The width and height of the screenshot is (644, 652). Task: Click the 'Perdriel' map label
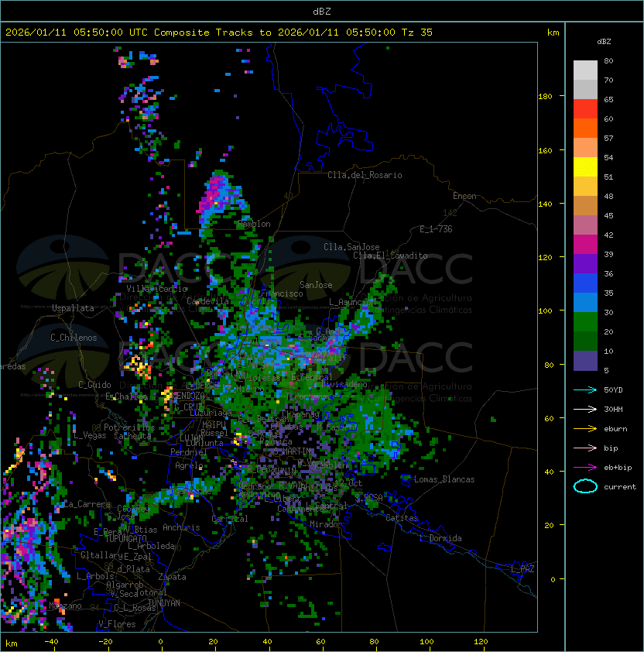point(188,451)
